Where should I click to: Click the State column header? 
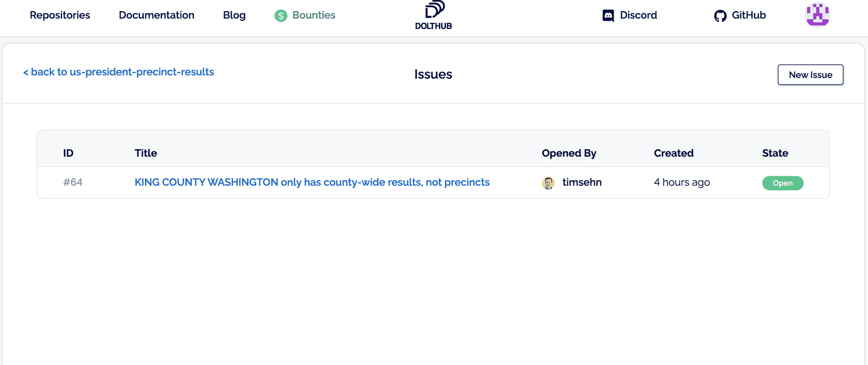775,153
